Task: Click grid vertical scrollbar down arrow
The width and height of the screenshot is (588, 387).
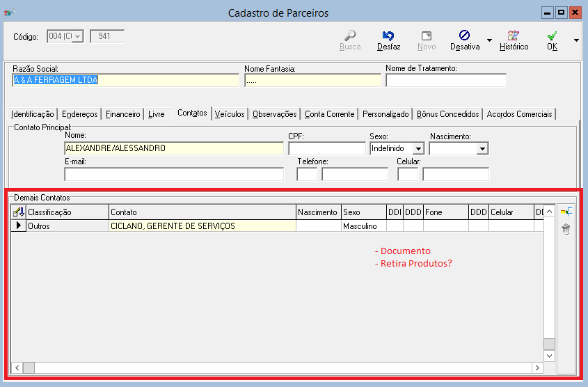Action: 549,356
